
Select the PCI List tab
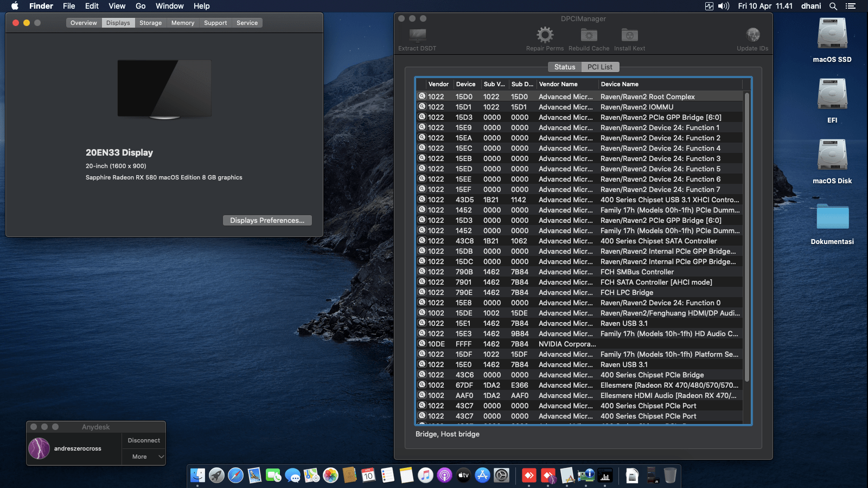click(600, 67)
